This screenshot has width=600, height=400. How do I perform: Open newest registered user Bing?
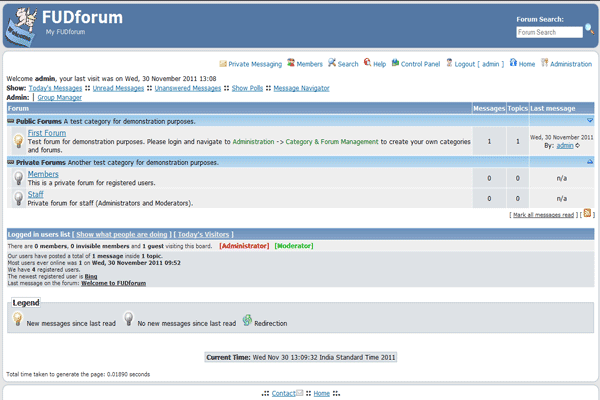click(91, 276)
